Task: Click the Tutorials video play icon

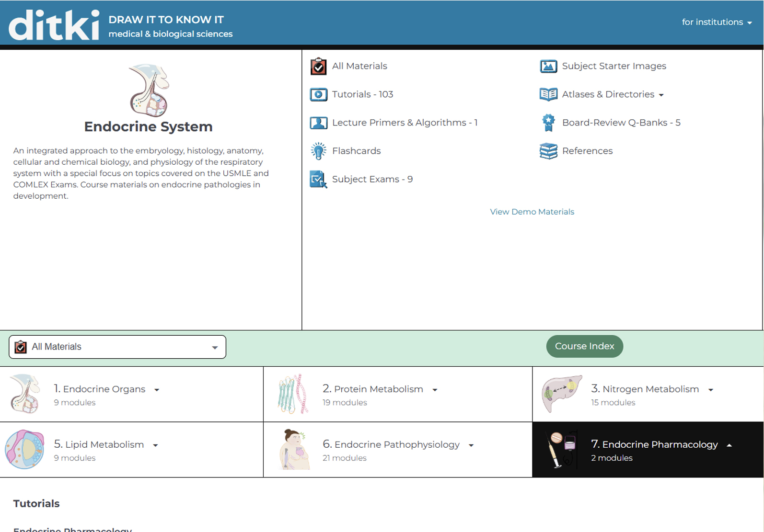Action: [318, 94]
